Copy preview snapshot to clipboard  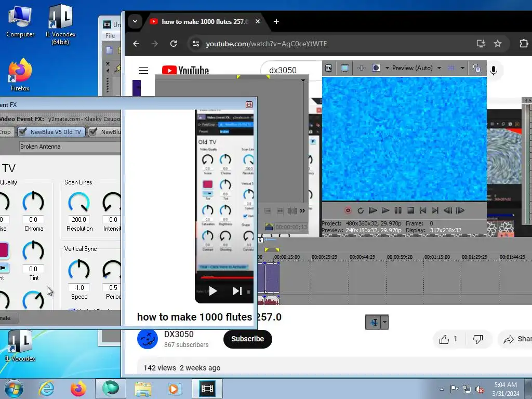tap(476, 68)
